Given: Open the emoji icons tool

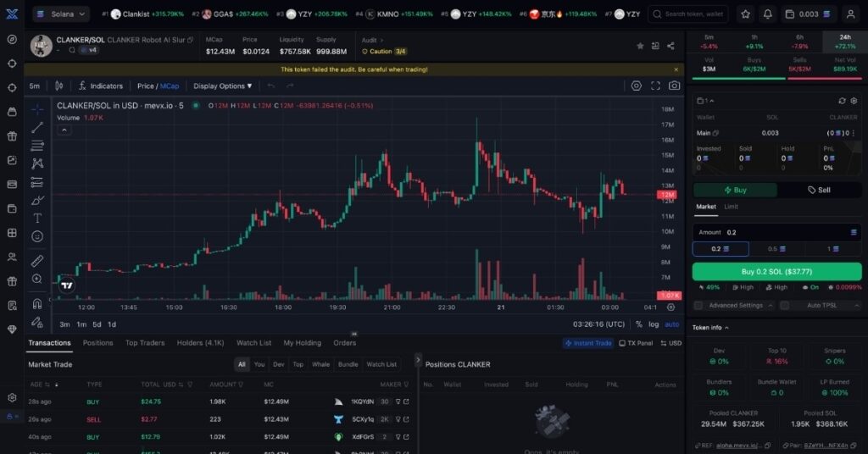Looking at the screenshot, I should pos(37,236).
